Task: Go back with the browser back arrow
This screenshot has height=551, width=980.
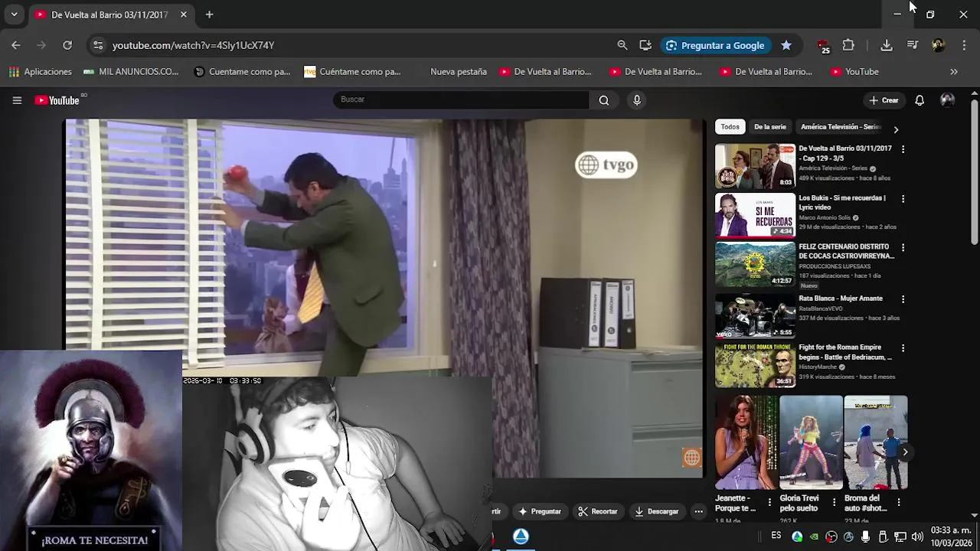Action: [x=16, y=45]
